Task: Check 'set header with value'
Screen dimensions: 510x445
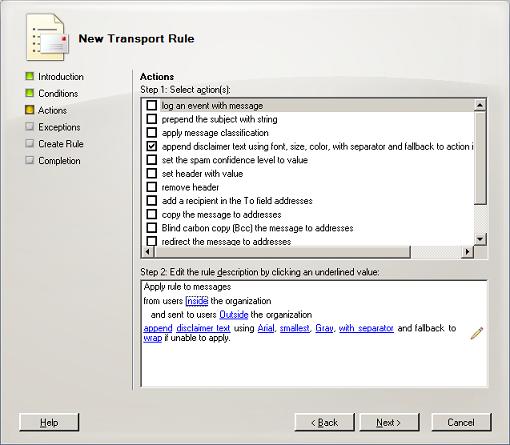Action: click(x=152, y=173)
